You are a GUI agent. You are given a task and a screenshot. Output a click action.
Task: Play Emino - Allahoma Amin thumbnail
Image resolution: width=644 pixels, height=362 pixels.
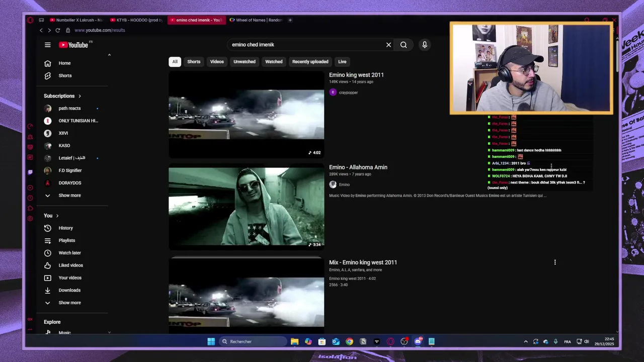(247, 207)
